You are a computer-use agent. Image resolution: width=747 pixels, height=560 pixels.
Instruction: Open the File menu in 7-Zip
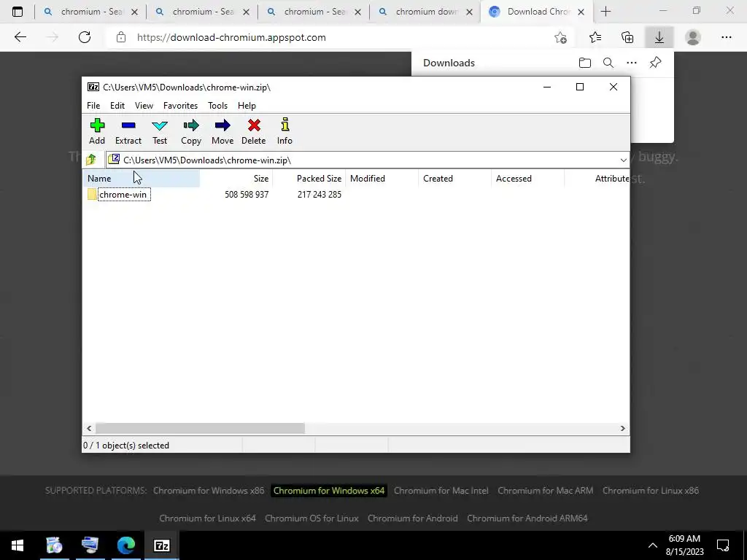(93, 106)
